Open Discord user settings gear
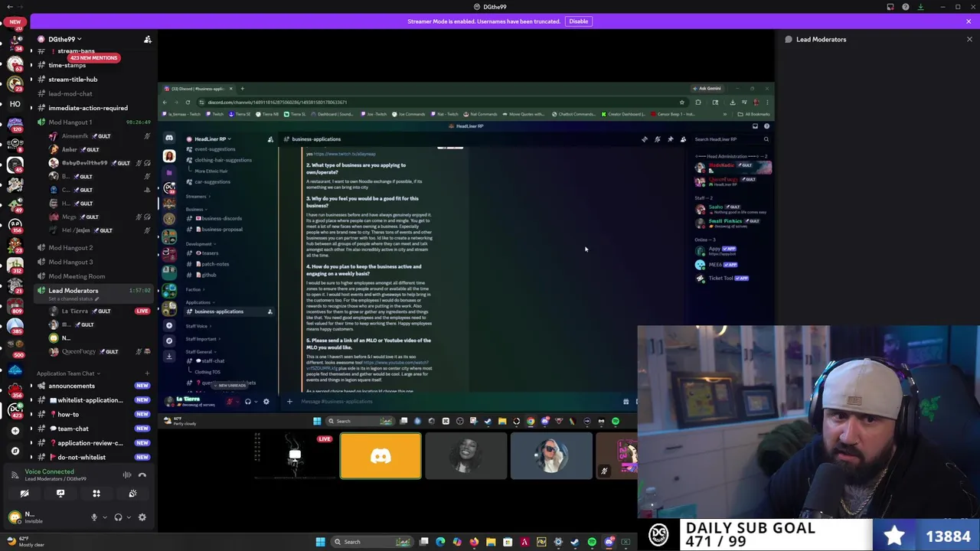Viewport: 980px width, 551px height. click(x=142, y=517)
